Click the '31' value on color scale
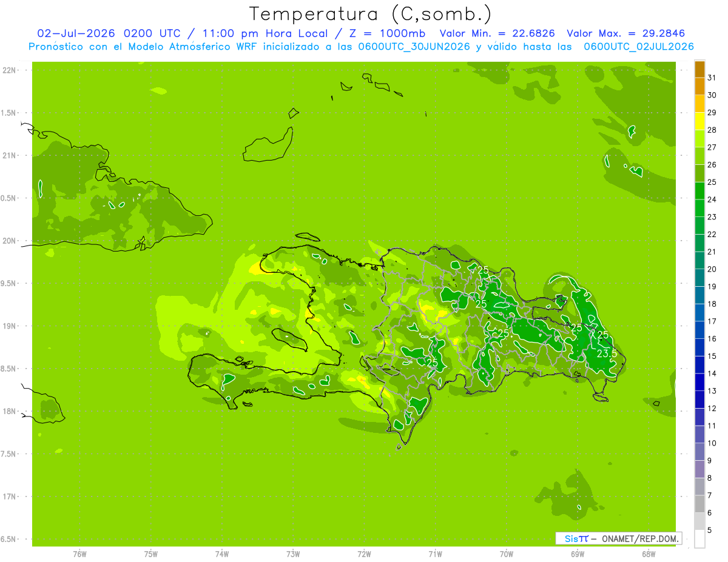Viewport: 728px width, 562px height. (x=712, y=78)
